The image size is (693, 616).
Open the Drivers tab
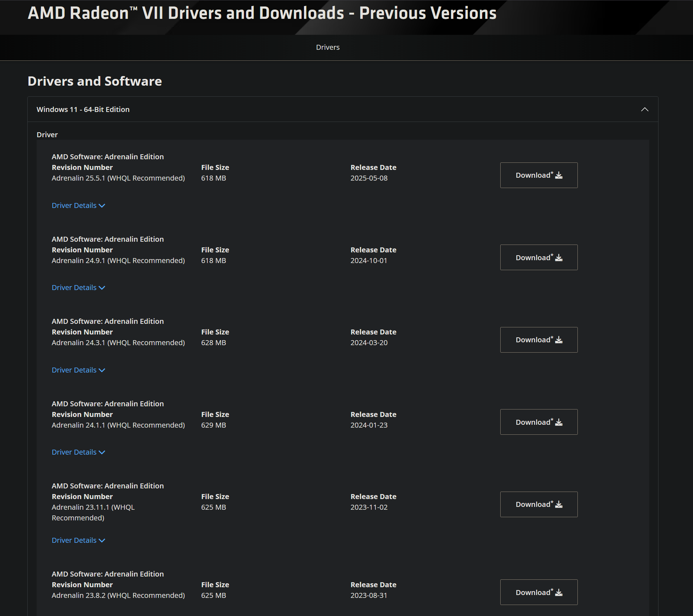[x=327, y=47]
